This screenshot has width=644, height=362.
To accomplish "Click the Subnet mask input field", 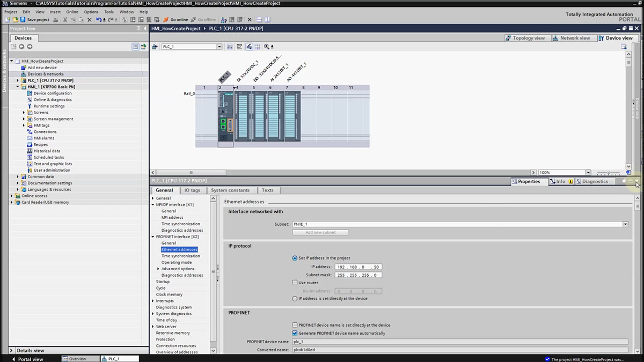I will click(x=358, y=275).
